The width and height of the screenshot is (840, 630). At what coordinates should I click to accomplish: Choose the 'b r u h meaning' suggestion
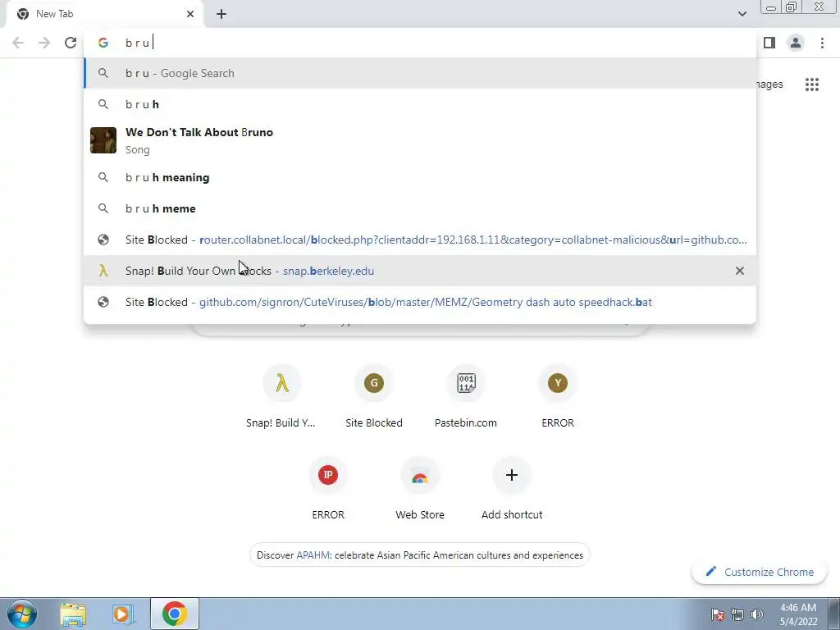click(420, 177)
